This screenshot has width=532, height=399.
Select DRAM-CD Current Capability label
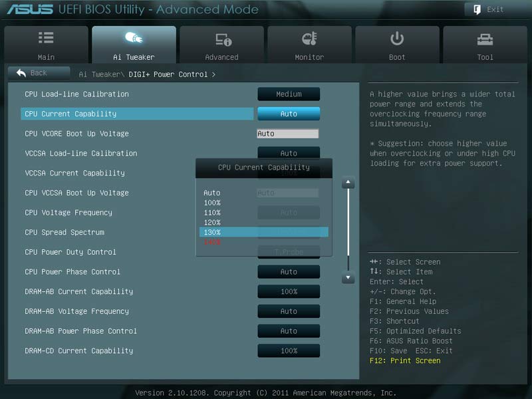point(78,350)
